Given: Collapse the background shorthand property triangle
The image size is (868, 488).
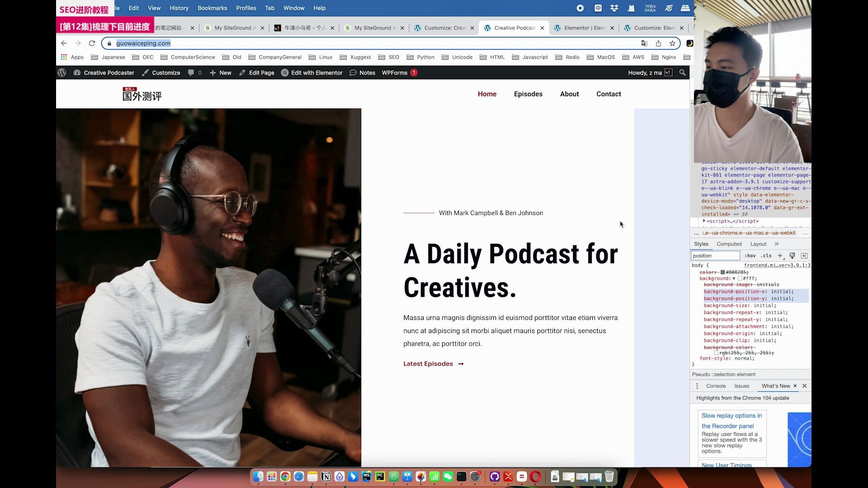Looking at the screenshot, I should (734, 279).
